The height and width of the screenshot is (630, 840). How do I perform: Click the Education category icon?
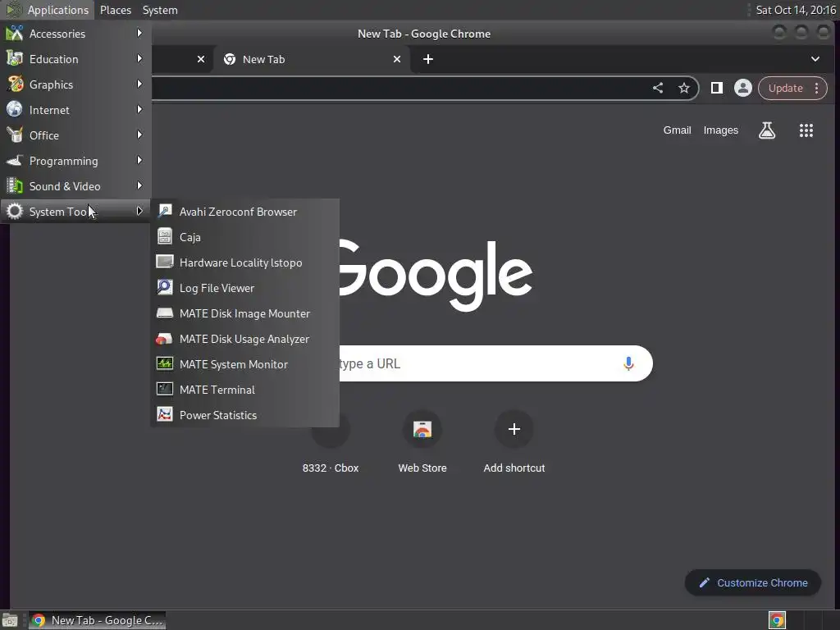[15, 59]
